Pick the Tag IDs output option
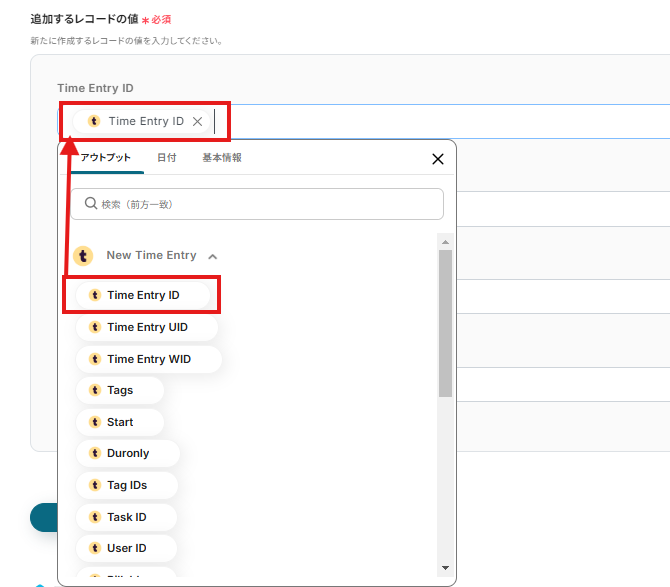Image resolution: width=670 pixels, height=587 pixels. [x=126, y=485]
